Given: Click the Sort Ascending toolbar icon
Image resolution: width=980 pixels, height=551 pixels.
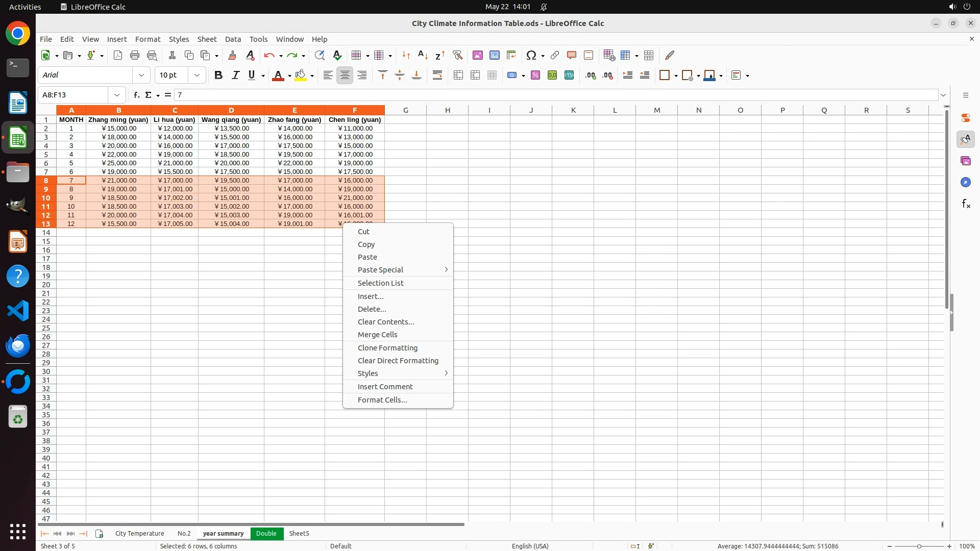Looking at the screenshot, I should 423,55.
